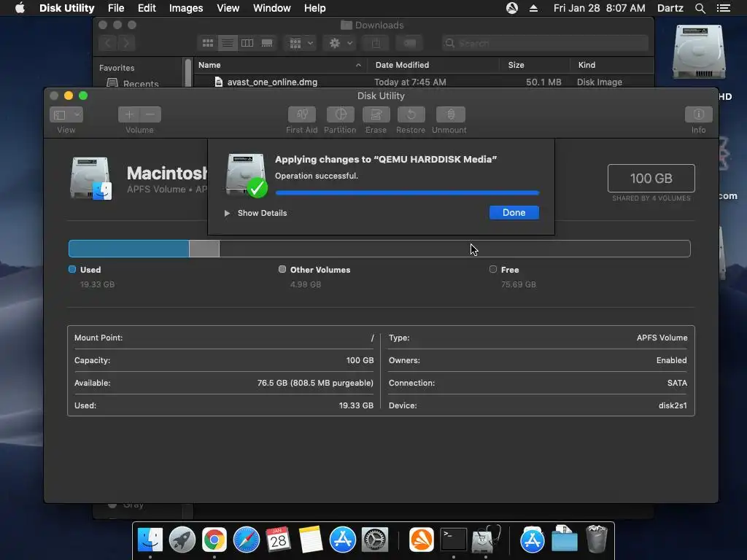Sort by Name column in Finder
This screenshot has height=560, width=747.
click(280, 65)
